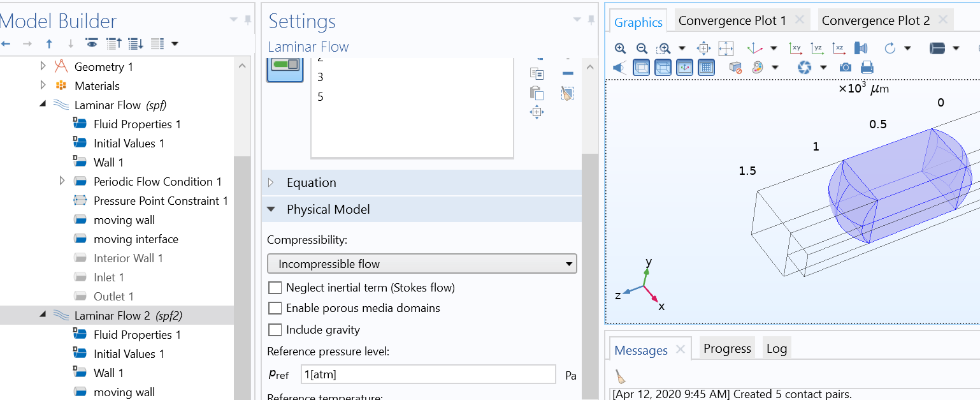Take a snapshot with the camera icon
Image resolution: width=980 pixels, height=400 pixels.
pos(845,67)
